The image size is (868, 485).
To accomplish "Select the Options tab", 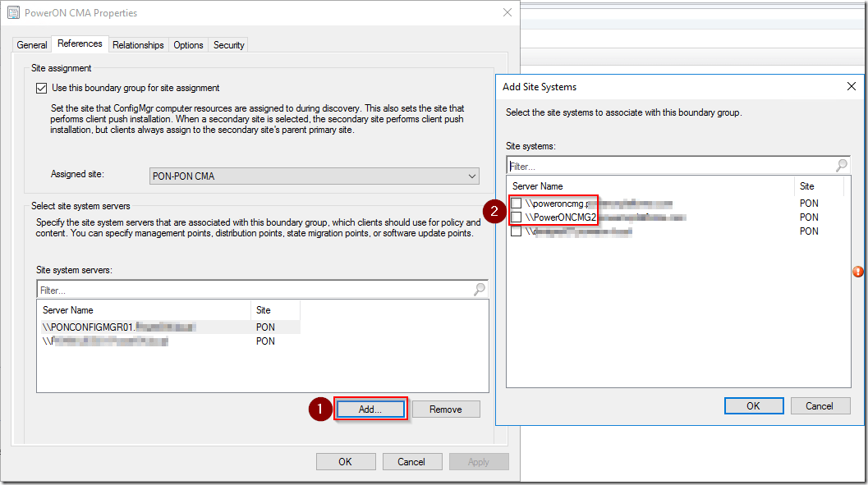I will coord(188,45).
